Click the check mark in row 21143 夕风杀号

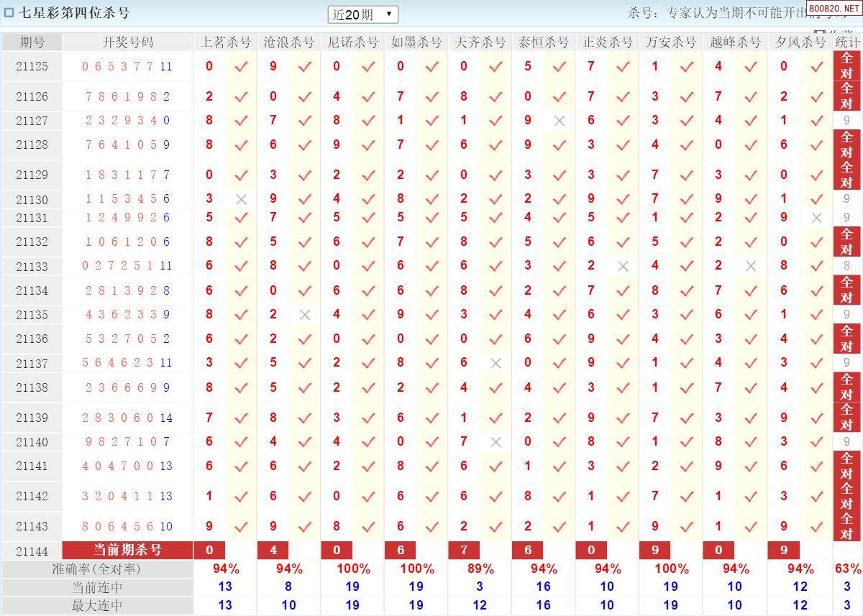click(x=816, y=526)
